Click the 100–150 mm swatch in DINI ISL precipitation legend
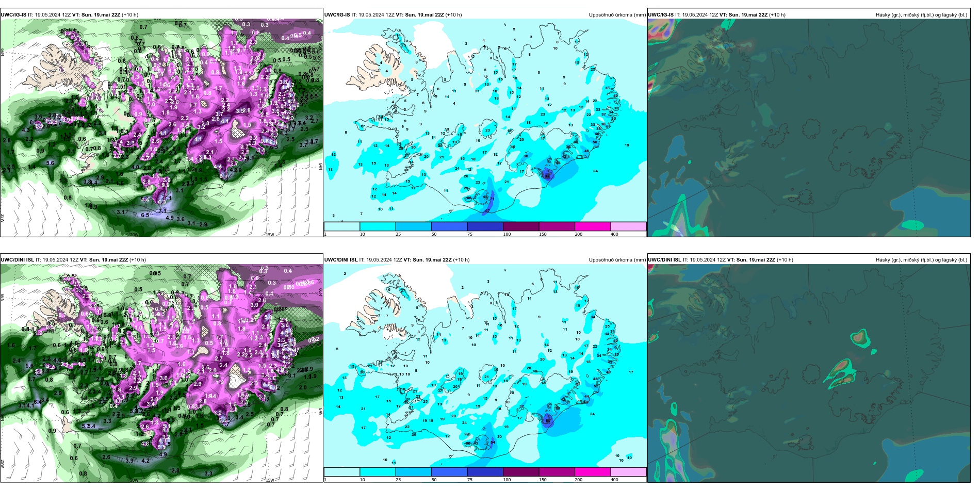This screenshot has width=980, height=490. (521, 472)
